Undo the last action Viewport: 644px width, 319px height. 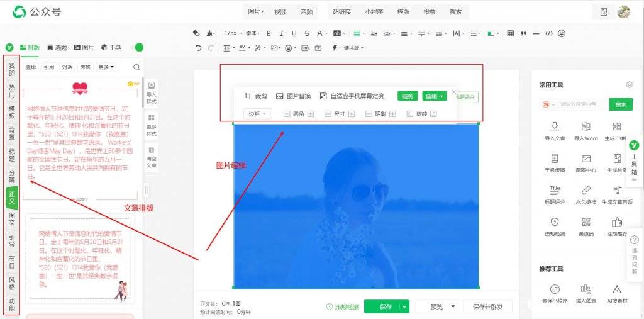click(199, 48)
